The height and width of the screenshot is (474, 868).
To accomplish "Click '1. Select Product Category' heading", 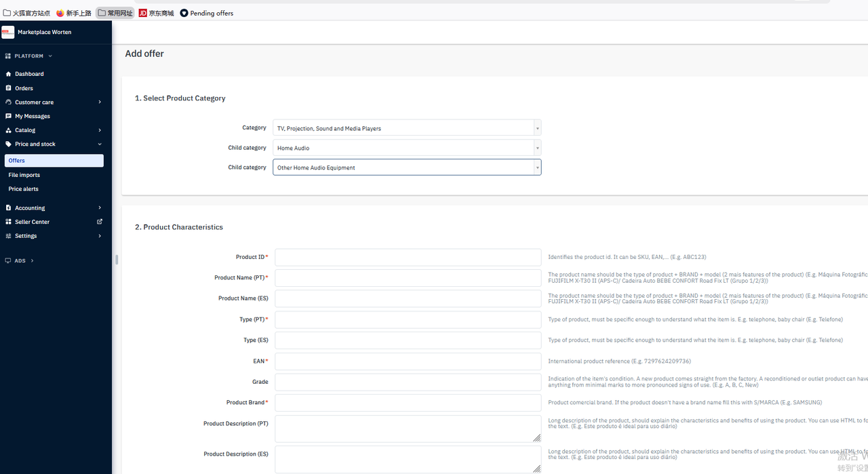I will [180, 98].
